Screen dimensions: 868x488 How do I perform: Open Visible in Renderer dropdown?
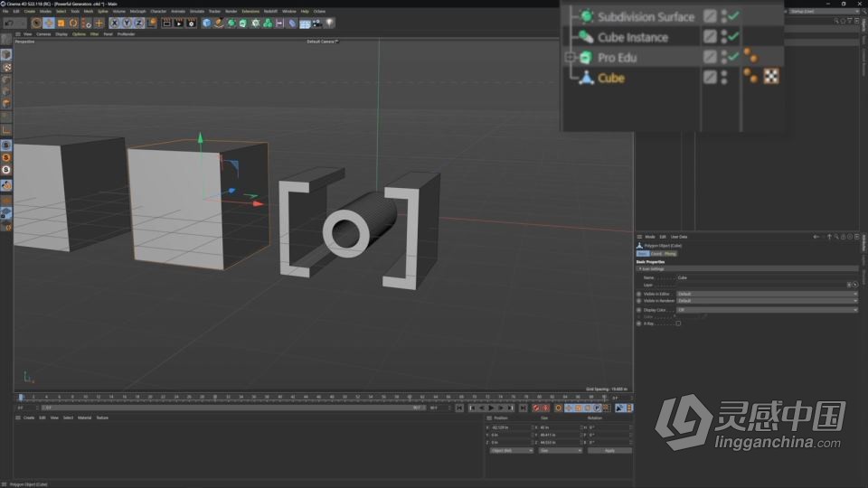(x=767, y=301)
